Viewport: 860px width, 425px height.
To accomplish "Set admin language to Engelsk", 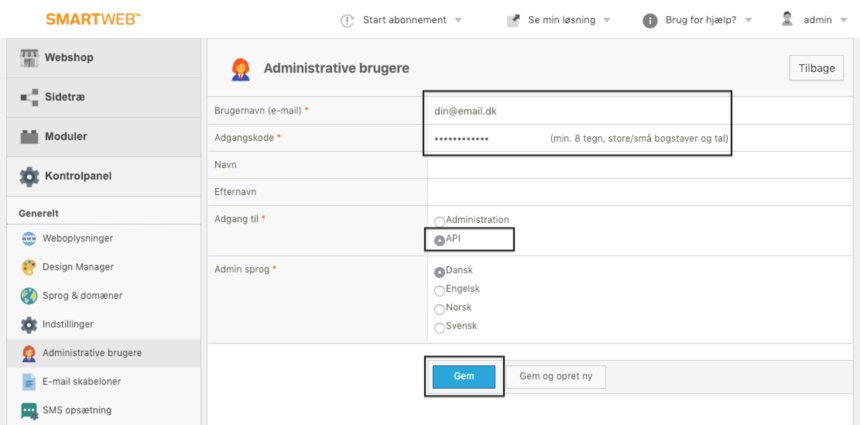I will pos(439,291).
